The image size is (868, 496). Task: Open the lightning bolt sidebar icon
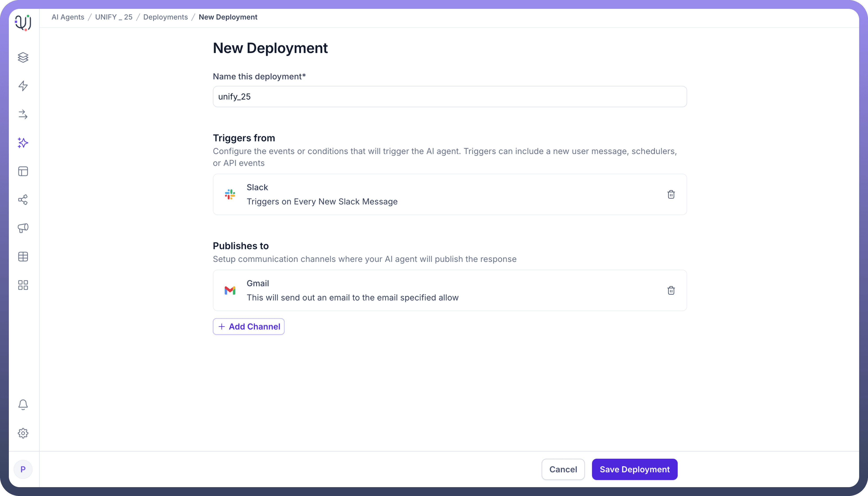click(23, 86)
